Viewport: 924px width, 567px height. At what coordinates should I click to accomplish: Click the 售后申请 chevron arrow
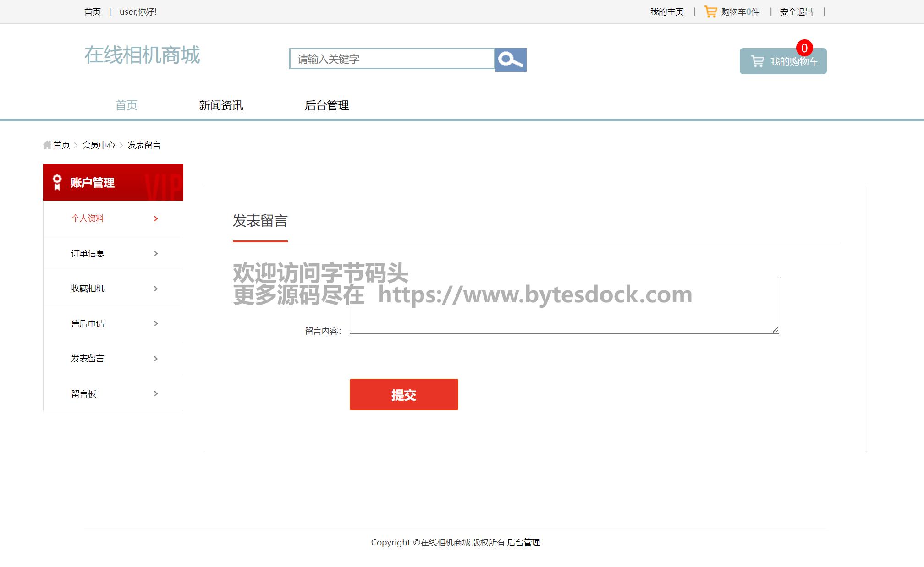(x=156, y=323)
